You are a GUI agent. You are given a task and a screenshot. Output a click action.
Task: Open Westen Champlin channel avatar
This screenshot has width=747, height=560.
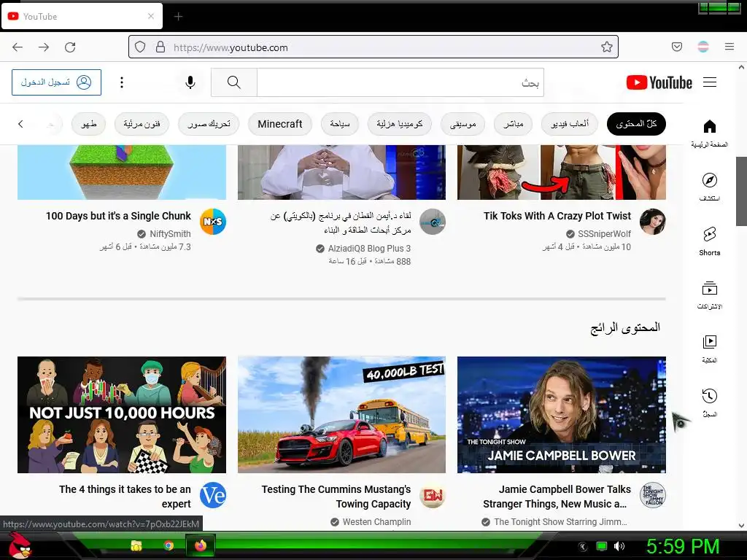tap(433, 495)
